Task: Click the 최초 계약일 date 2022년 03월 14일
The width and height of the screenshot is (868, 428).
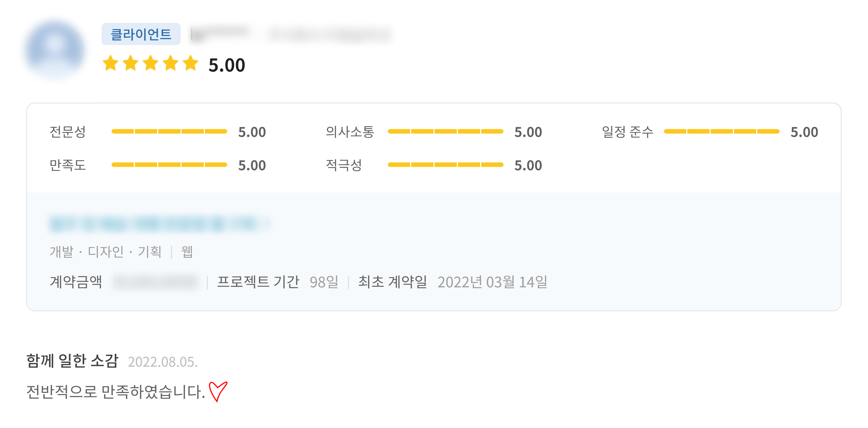Action: 492,282
